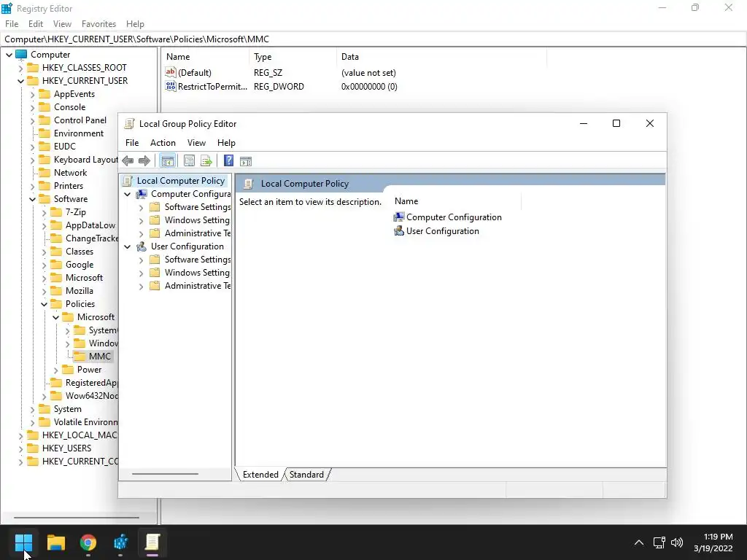Toggle the Show/Hide Console Tree toolbar icon

[167, 161]
